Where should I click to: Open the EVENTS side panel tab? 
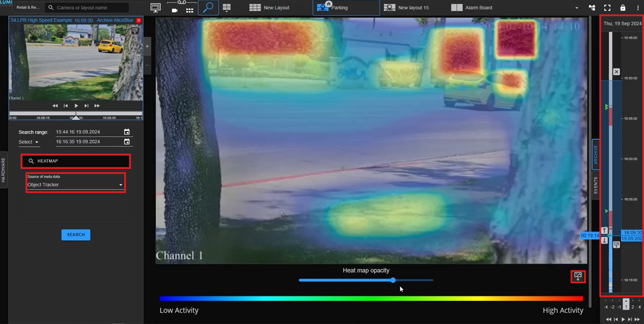tap(596, 185)
